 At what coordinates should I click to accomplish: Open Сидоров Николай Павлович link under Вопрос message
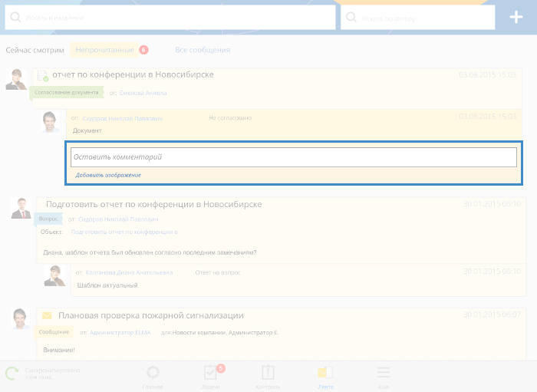click(118, 219)
